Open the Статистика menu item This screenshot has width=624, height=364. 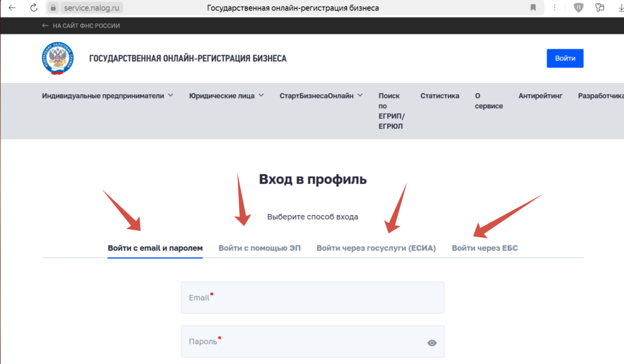point(440,96)
